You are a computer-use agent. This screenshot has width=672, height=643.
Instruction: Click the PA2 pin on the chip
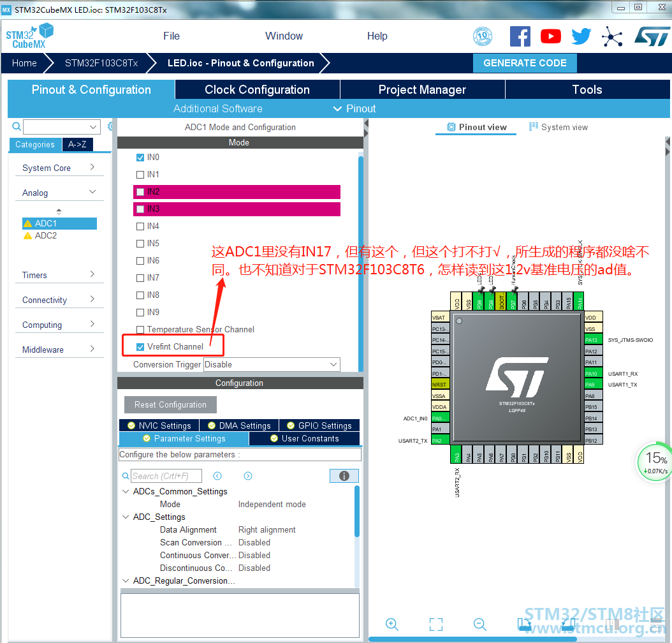click(440, 440)
